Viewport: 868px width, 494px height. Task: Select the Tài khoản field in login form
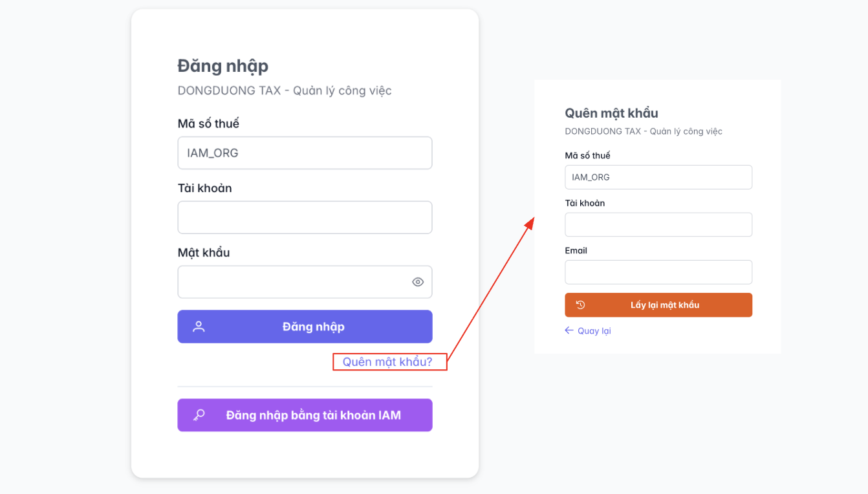[x=305, y=217]
